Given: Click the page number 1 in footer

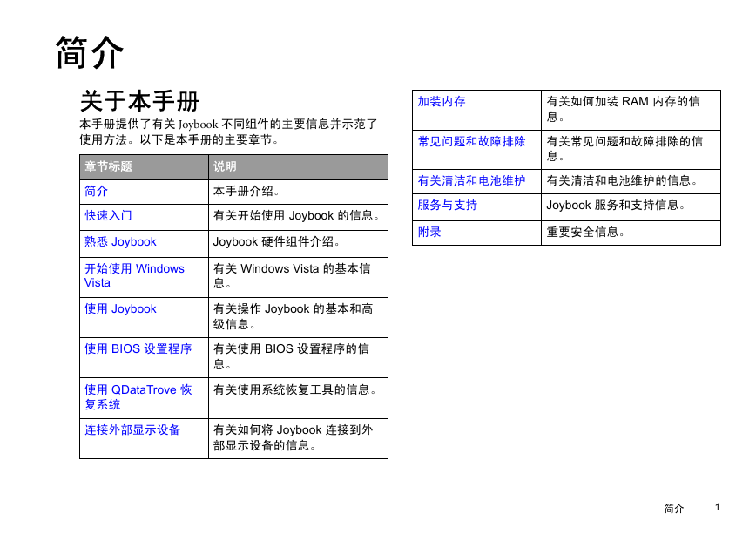Looking at the screenshot, I should pyautogui.click(x=718, y=508).
